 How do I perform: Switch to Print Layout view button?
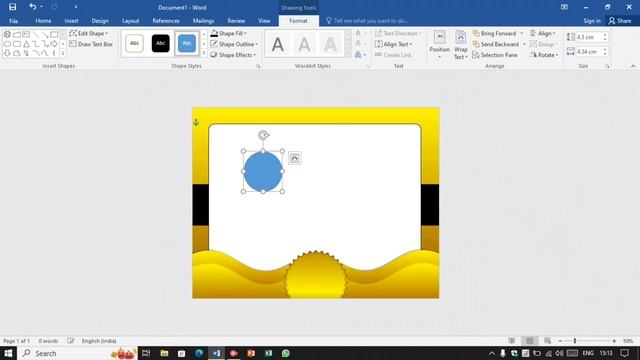pyautogui.click(x=529, y=341)
